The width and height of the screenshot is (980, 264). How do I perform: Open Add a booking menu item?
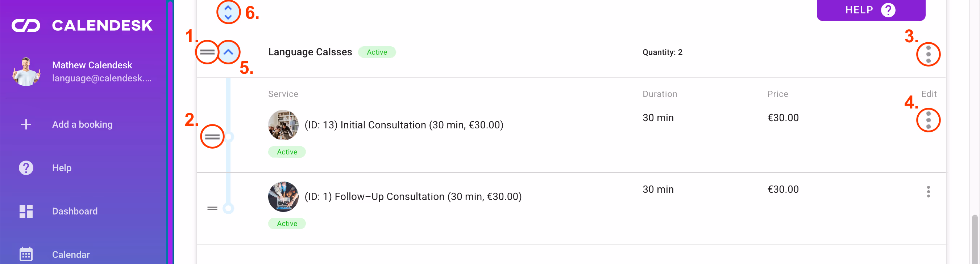(x=82, y=125)
